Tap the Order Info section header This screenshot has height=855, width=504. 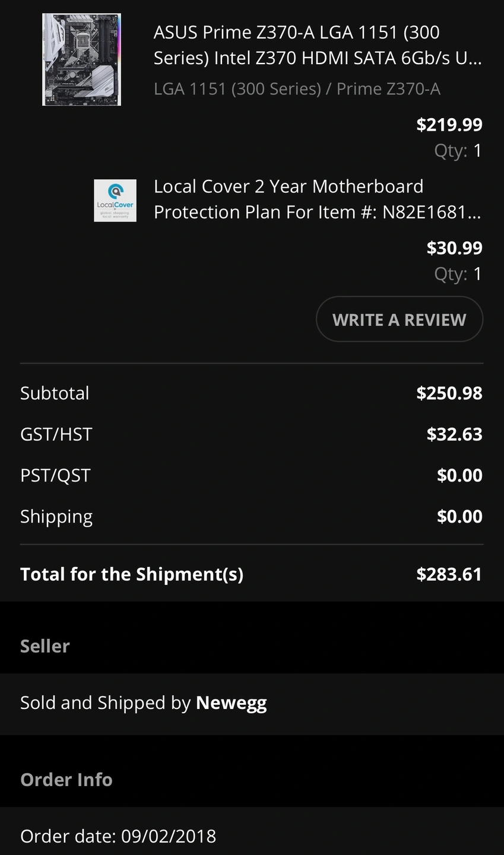point(66,780)
